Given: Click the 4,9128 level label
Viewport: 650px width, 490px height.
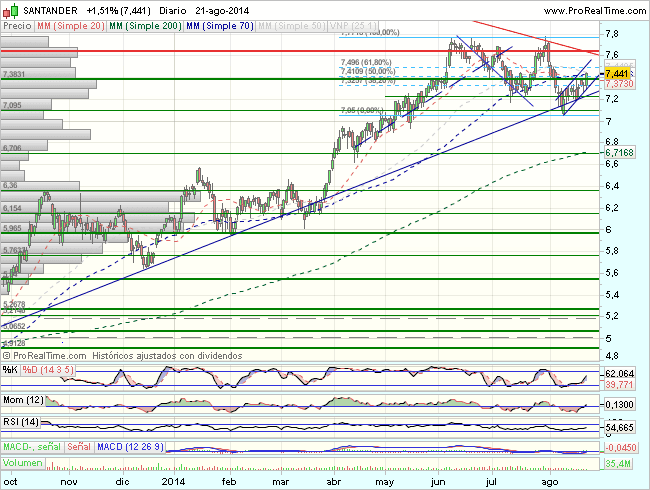Looking at the screenshot, I should [14, 343].
